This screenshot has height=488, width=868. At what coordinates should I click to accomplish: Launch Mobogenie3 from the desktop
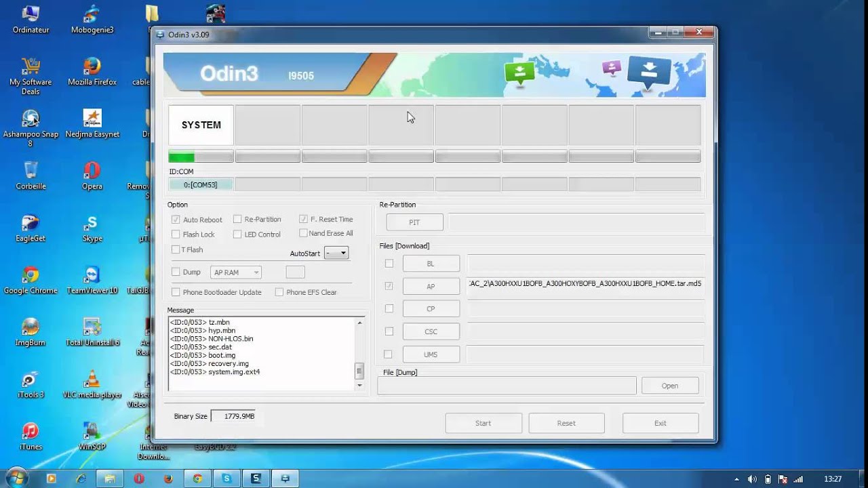(x=92, y=19)
